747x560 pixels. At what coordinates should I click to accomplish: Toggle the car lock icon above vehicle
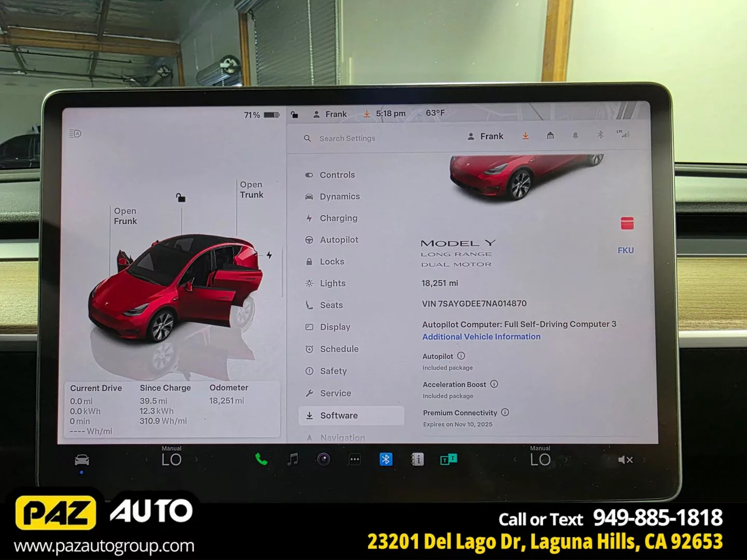[x=181, y=198]
